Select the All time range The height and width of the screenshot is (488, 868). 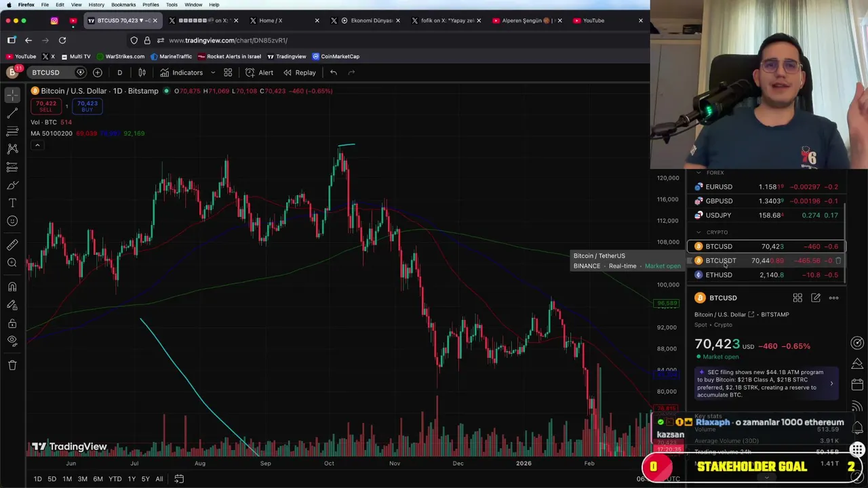point(159,479)
